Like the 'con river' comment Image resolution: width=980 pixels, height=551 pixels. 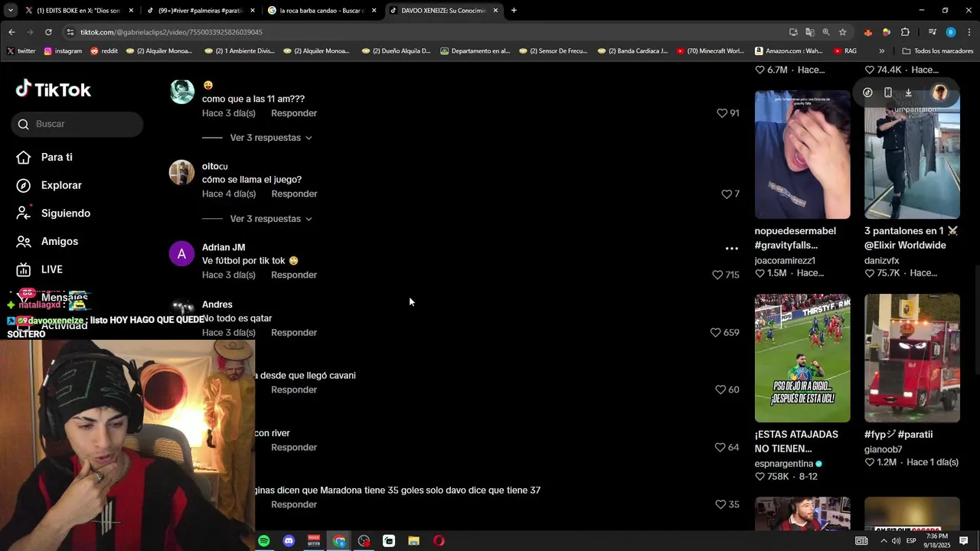(720, 447)
